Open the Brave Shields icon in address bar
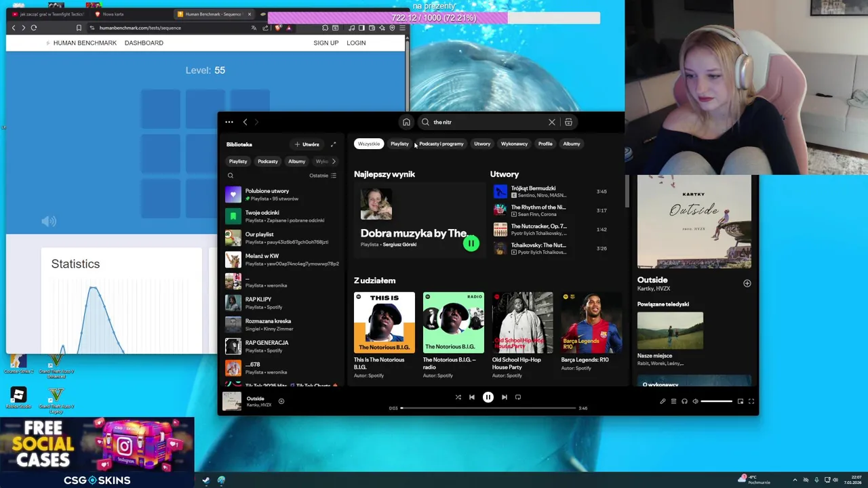This screenshot has width=868, height=488. click(x=277, y=28)
